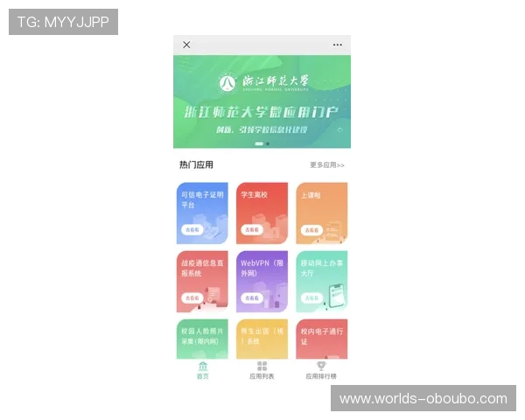Click 去看看 on the 学生离校 card

pos(252,230)
